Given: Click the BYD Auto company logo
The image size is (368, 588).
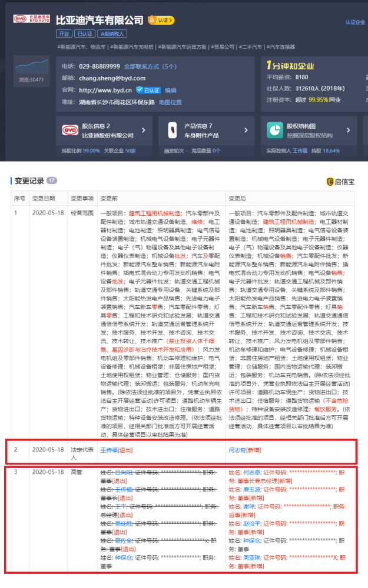Looking at the screenshot, I should point(32,19).
